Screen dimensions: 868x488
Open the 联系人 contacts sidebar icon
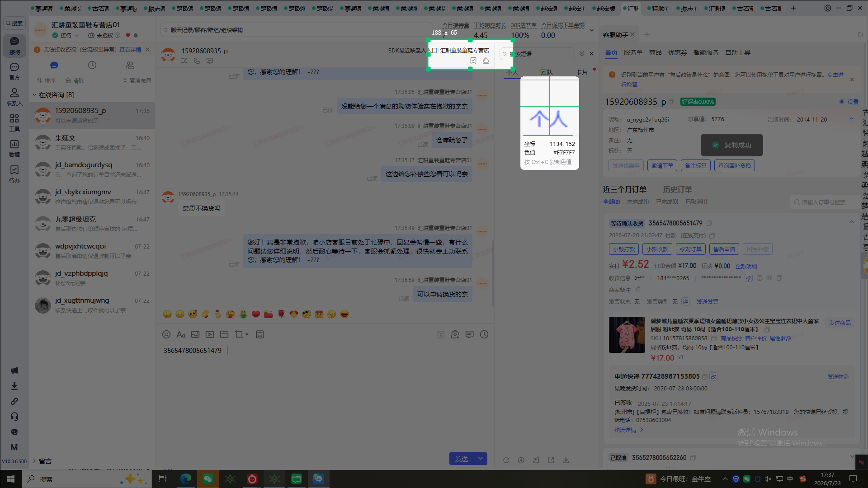coord(14,97)
